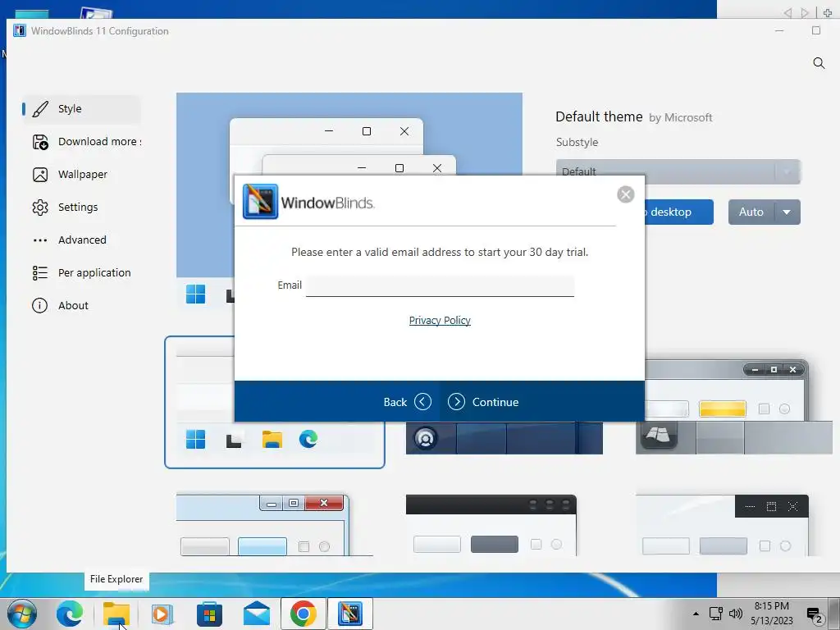Expand the Auto dropdown arrow
Image resolution: width=840 pixels, height=630 pixels.
click(x=787, y=212)
